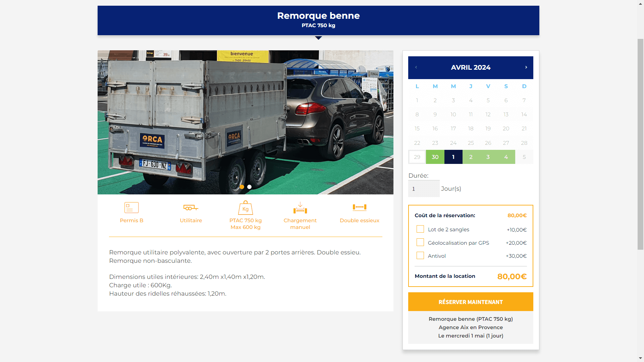This screenshot has height=362, width=644.
Task: Click the Permis B license icon
Action: pyautogui.click(x=131, y=207)
